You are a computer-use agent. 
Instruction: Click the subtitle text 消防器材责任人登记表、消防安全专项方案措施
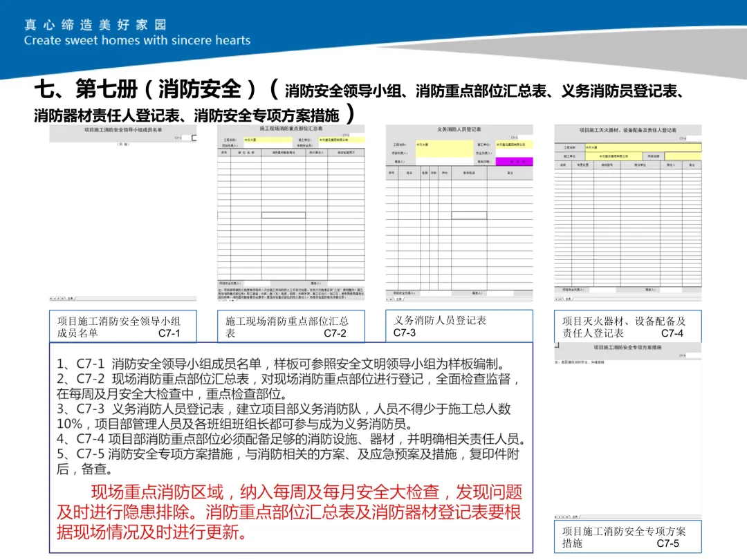click(187, 115)
